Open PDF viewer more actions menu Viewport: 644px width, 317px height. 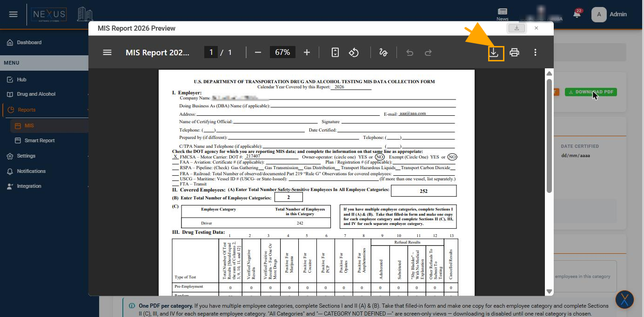click(535, 53)
